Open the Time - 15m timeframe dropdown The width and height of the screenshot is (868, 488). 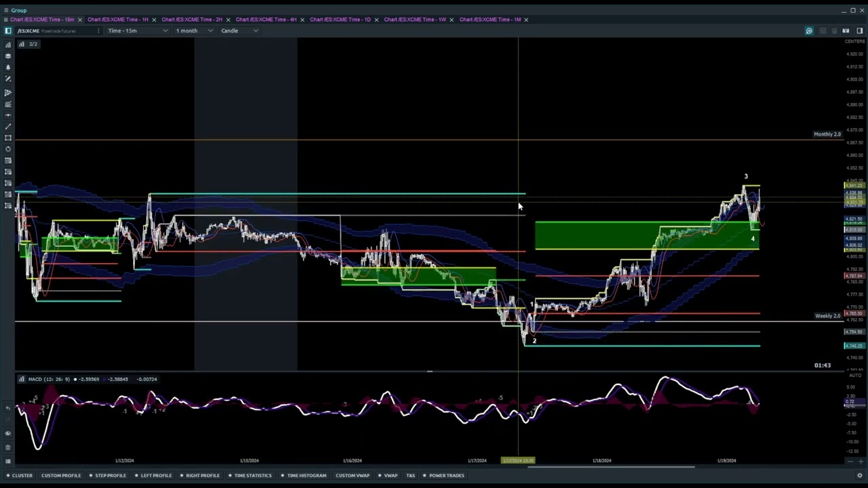[x=137, y=30]
